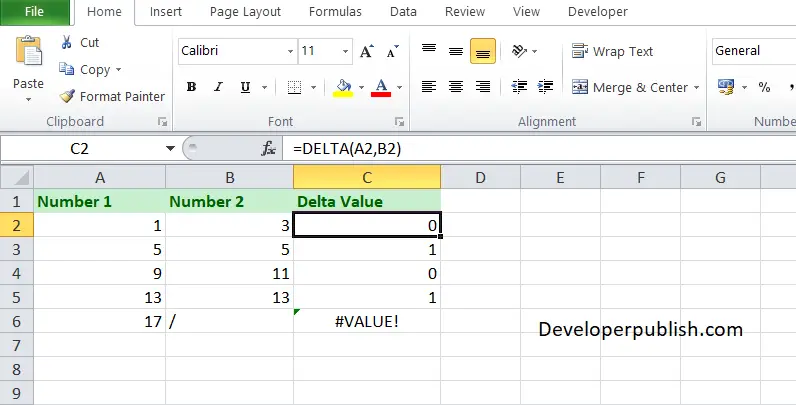Viewport: 796px width, 405px height.
Task: Select row 6 header
Action: [17, 321]
